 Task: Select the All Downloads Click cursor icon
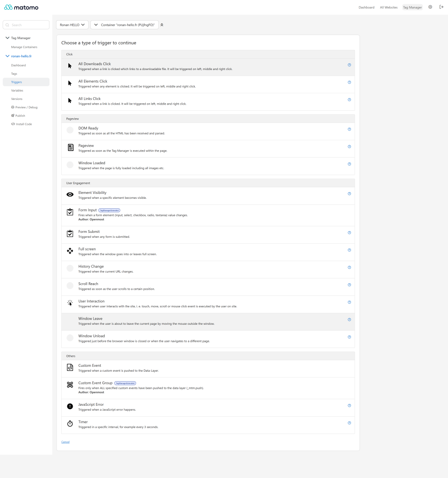tap(70, 66)
